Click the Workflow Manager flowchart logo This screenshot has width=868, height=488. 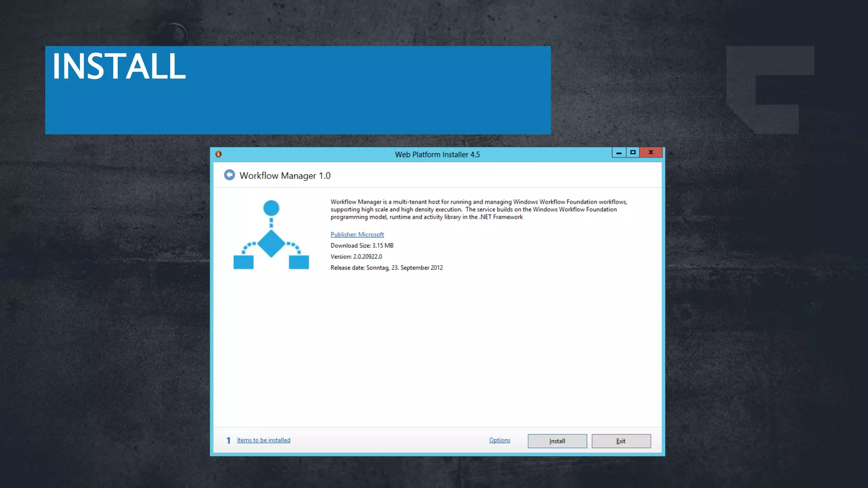pos(271,235)
